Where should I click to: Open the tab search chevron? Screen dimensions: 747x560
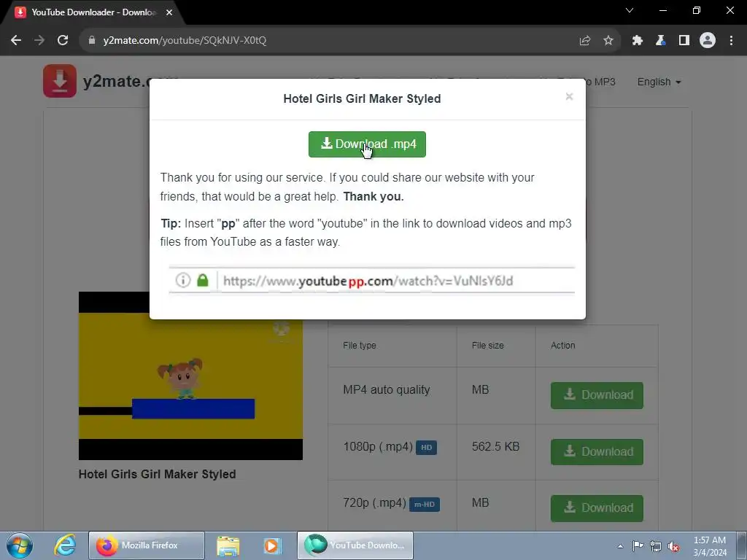[630, 10]
